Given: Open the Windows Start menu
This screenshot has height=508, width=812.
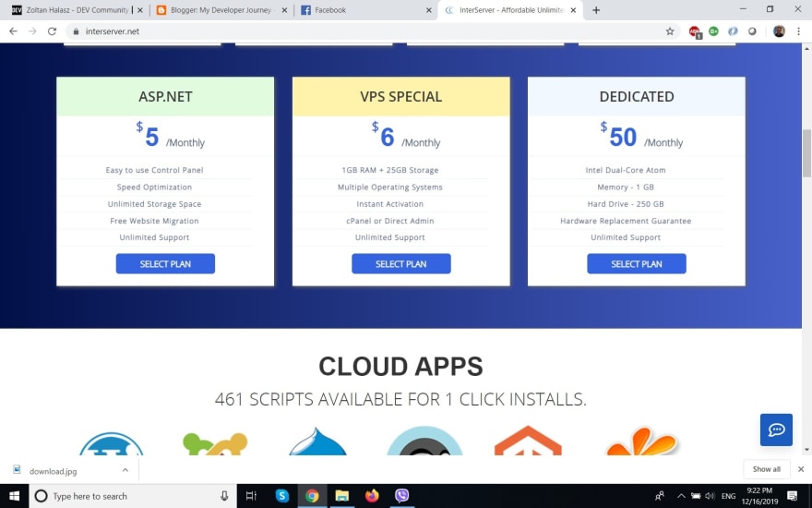Looking at the screenshot, I should point(14,496).
